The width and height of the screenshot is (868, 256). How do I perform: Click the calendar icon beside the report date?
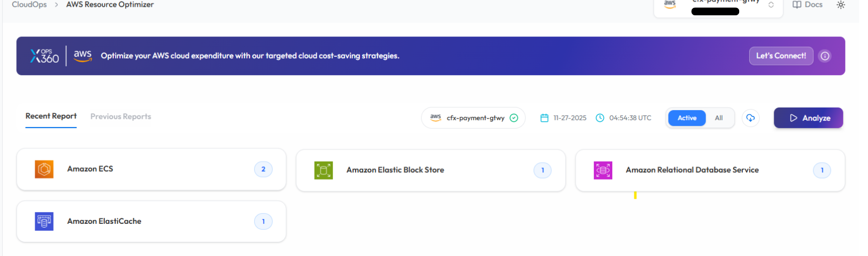point(544,118)
